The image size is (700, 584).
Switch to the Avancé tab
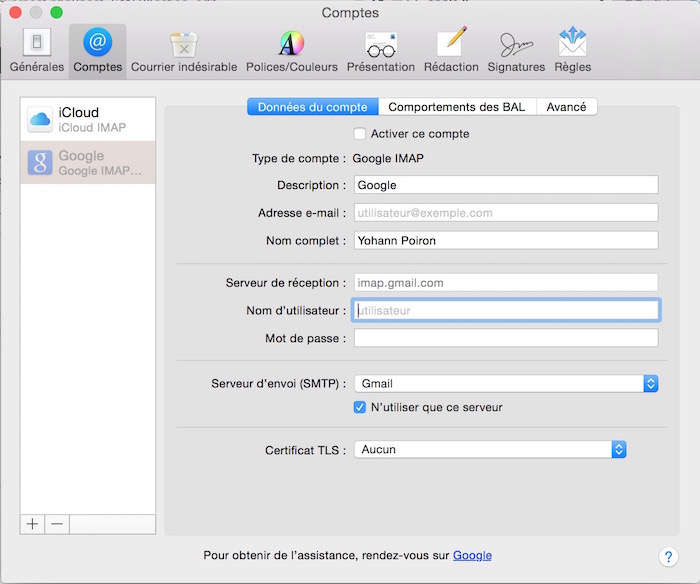tap(567, 107)
